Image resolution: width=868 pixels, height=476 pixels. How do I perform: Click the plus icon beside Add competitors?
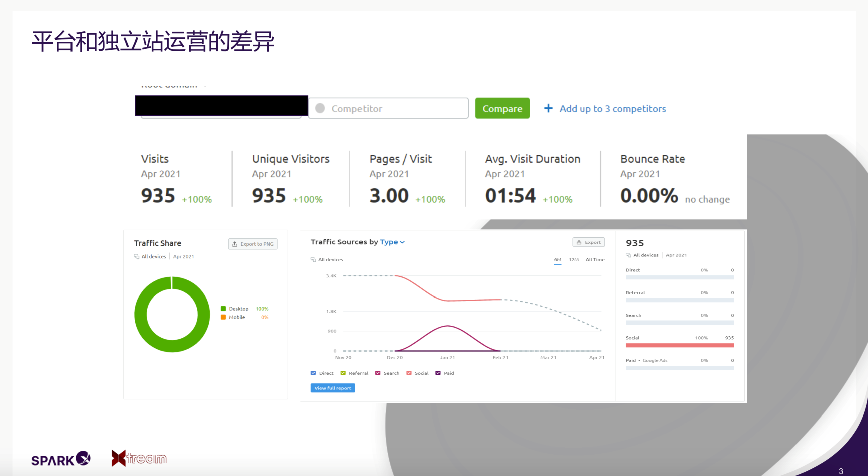(548, 108)
